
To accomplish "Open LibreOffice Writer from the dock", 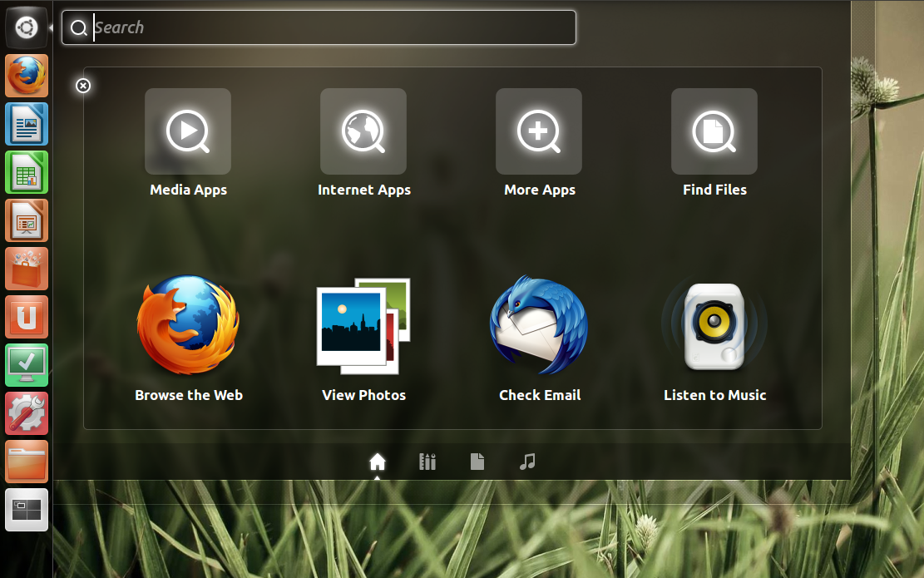I will coord(27,124).
